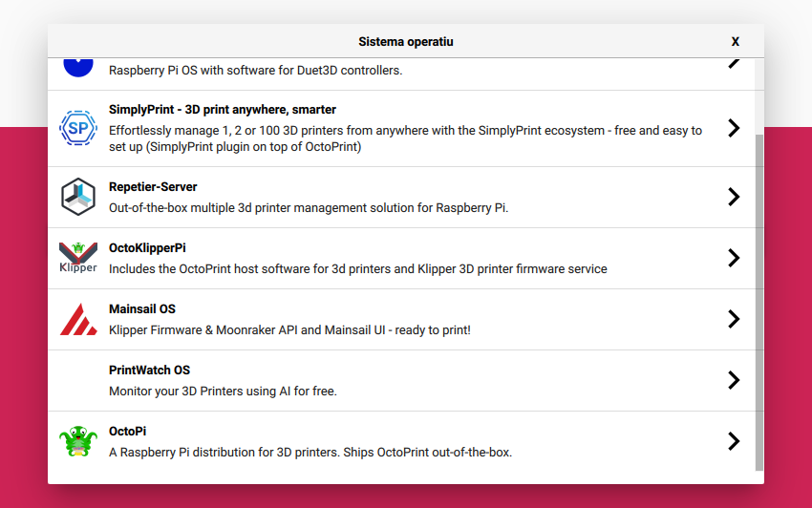Viewport: 812px width, 508px height.
Task: Expand the Repetier-Server chevron arrow
Action: point(733,197)
